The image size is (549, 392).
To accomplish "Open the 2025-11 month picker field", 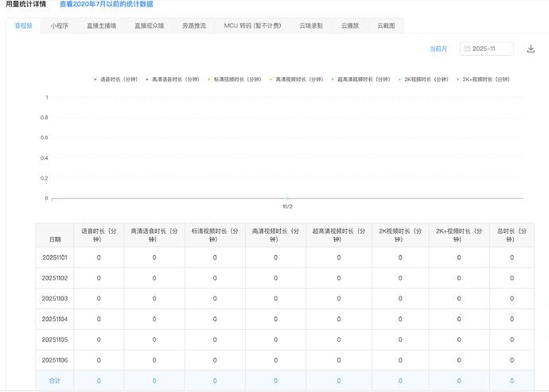I will click(487, 49).
